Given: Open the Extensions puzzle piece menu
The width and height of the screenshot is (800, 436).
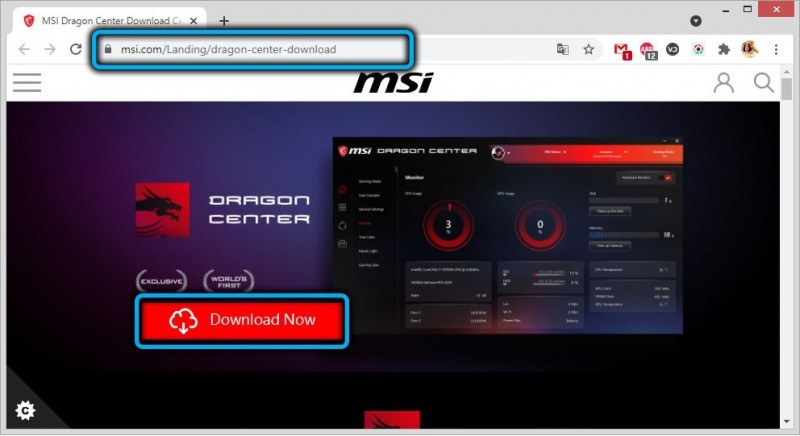Looking at the screenshot, I should (x=724, y=49).
